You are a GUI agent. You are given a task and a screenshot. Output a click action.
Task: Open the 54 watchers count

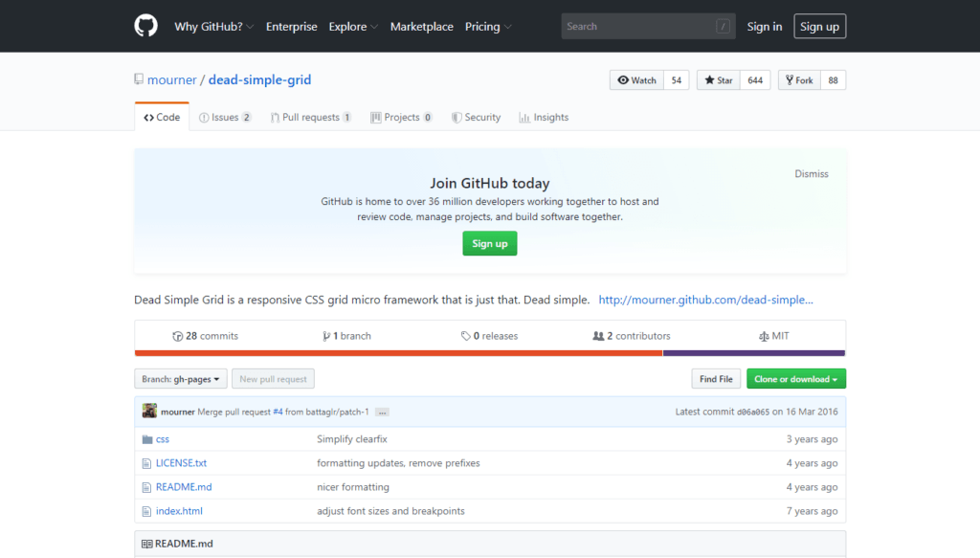(677, 80)
